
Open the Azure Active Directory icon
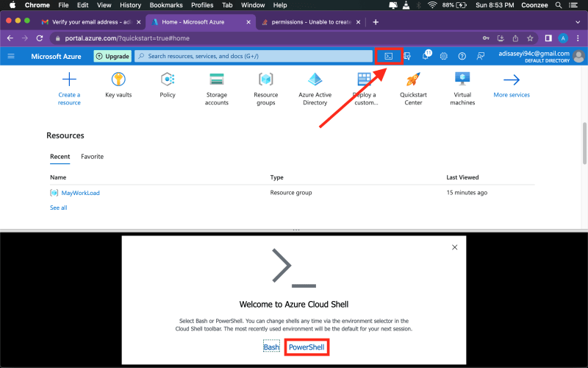click(315, 79)
